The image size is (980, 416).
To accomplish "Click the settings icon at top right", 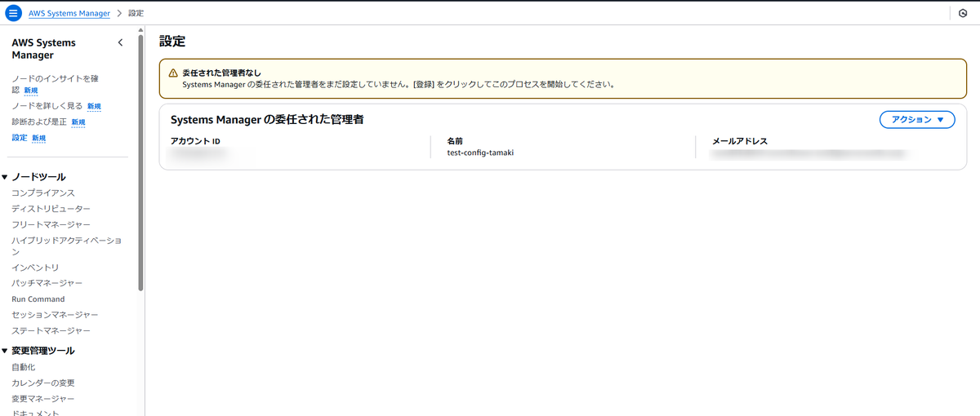I will 964,14.
